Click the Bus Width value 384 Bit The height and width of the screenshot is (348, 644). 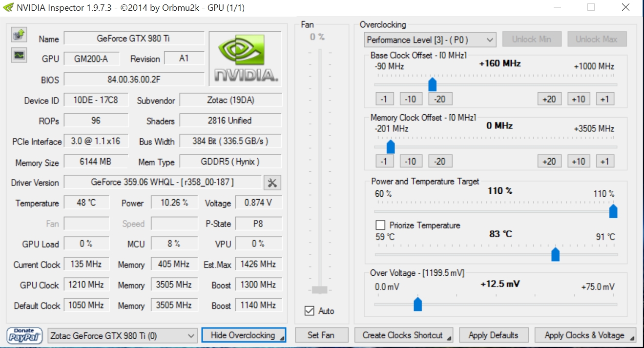[x=230, y=141]
